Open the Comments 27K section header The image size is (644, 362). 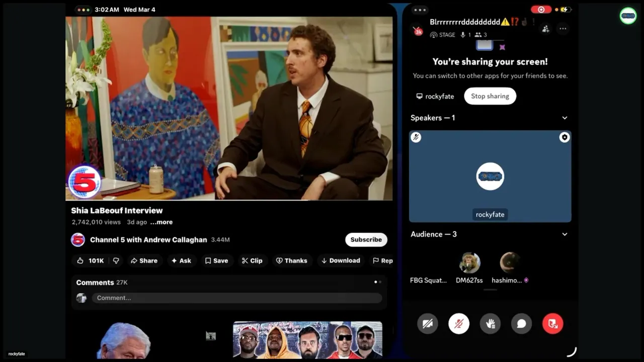click(x=102, y=283)
